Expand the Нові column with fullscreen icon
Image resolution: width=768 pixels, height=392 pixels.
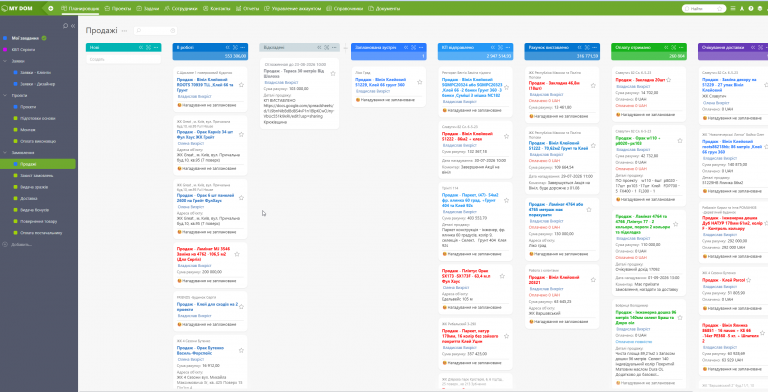click(148, 48)
